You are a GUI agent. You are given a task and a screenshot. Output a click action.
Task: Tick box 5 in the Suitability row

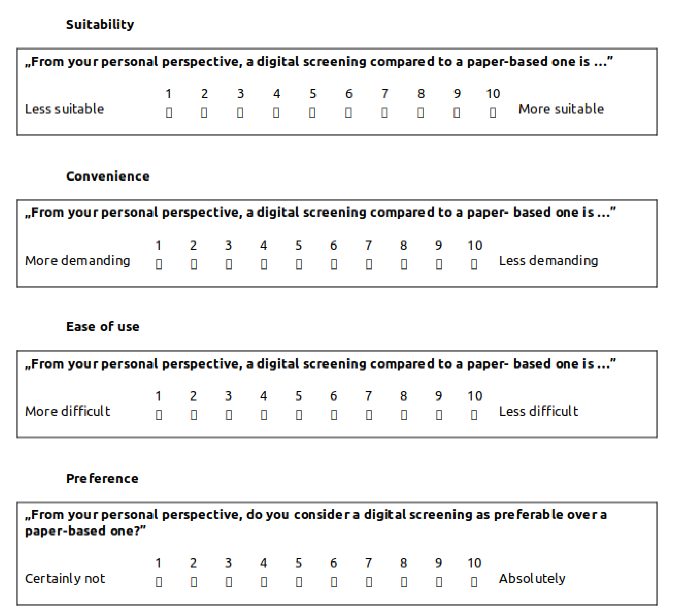(312, 112)
